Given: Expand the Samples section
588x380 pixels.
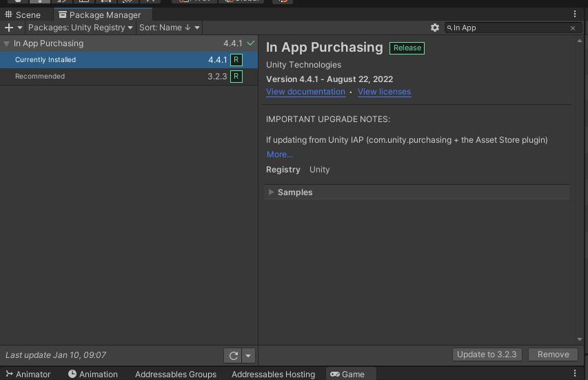Looking at the screenshot, I should pyautogui.click(x=271, y=192).
